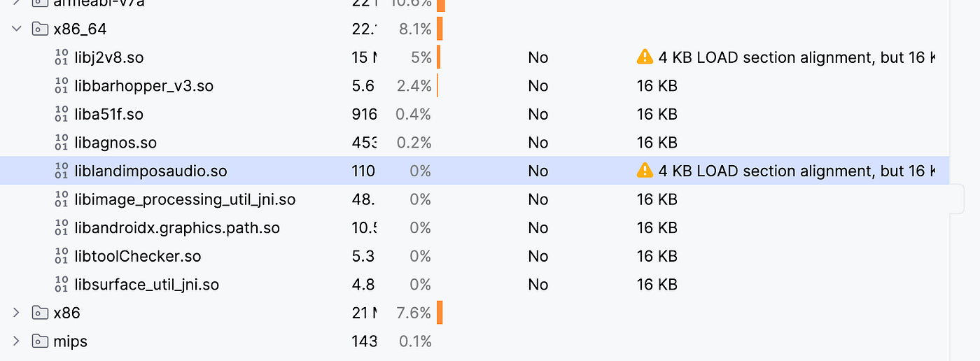Click the binary file icon for libj2v8.so
This screenshot has width=980, height=361.
point(61,57)
